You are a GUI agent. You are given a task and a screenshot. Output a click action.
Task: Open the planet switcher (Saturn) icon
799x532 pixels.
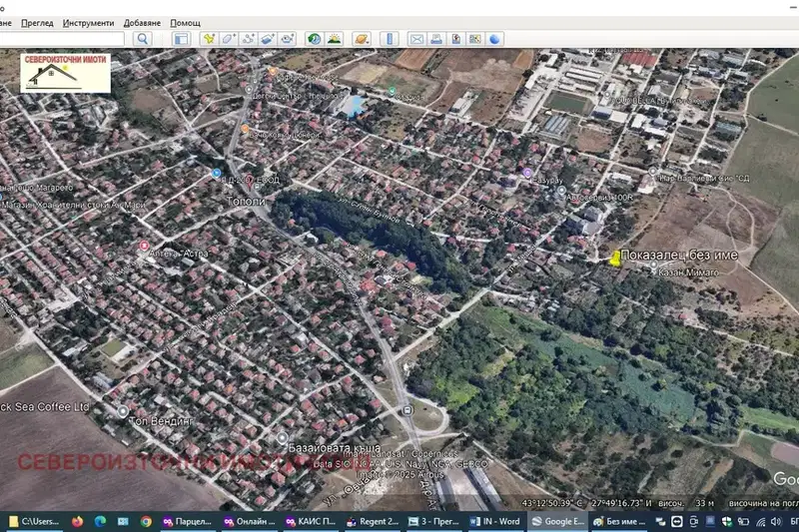pos(362,39)
